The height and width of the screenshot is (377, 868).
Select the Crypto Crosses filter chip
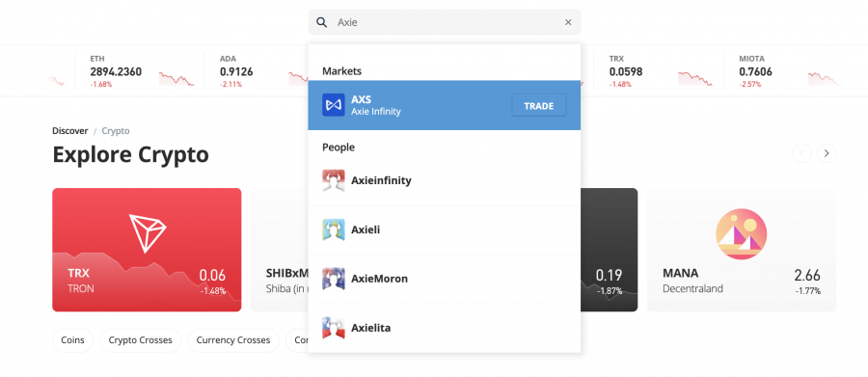tap(141, 340)
